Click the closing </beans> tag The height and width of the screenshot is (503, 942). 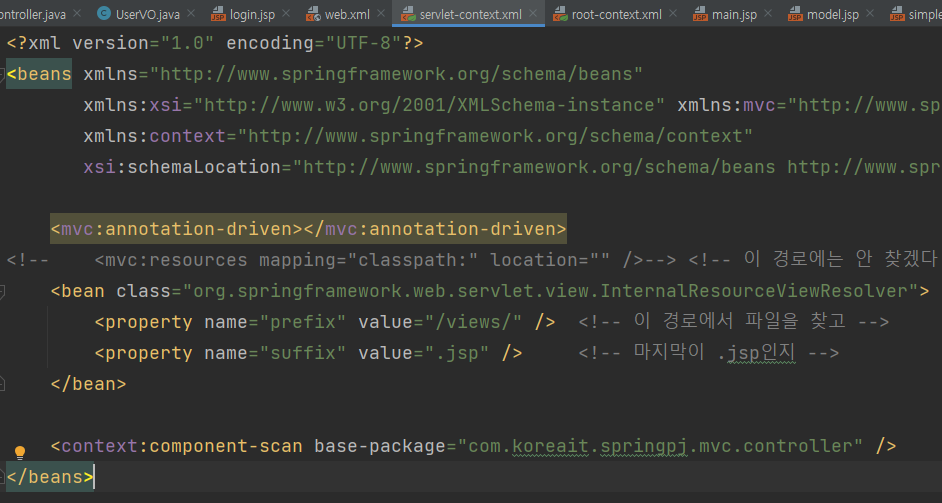pos(50,477)
